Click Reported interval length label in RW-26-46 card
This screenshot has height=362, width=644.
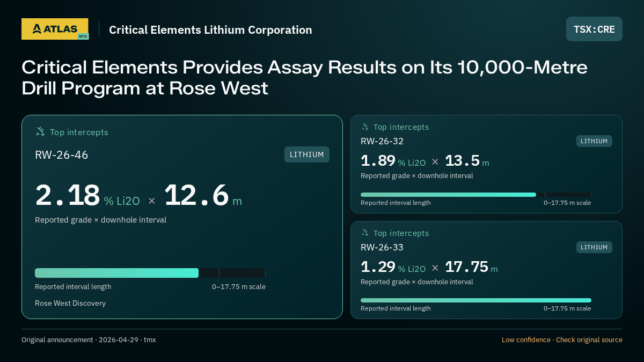[73, 286]
